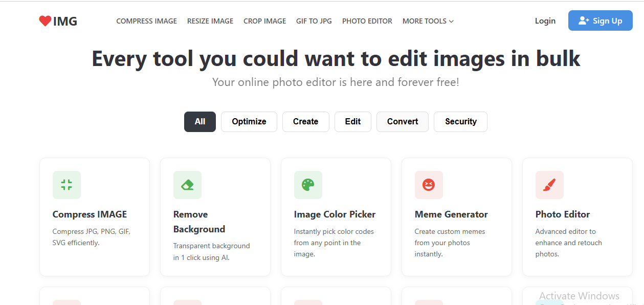Select the Edit category tab
This screenshot has width=644, height=305.
click(352, 121)
